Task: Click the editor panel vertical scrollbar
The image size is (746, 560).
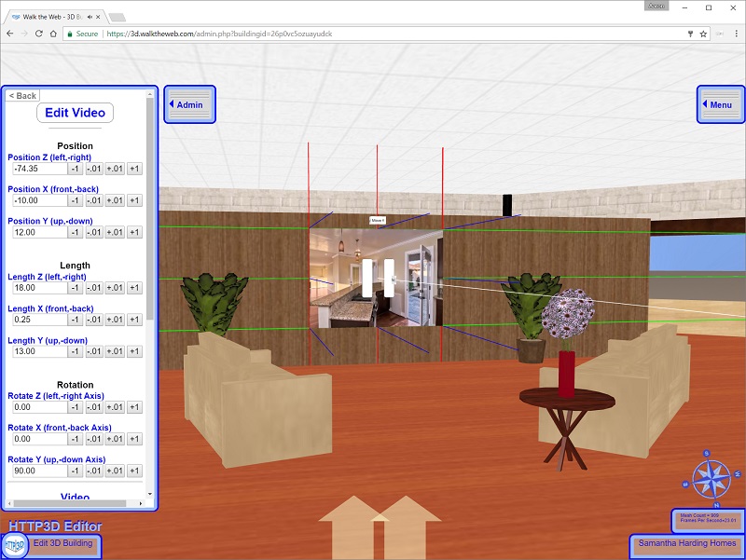Action: (150, 209)
